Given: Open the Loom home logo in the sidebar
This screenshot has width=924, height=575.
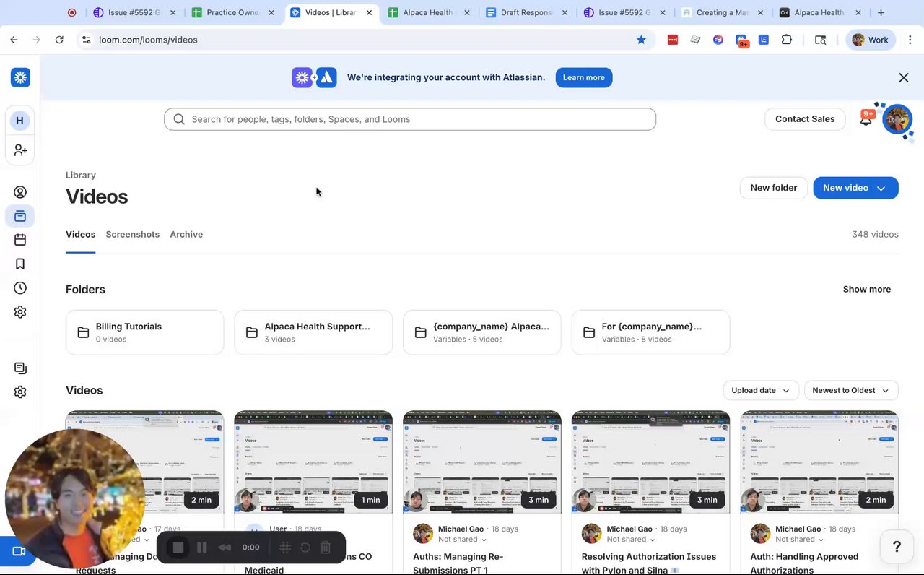Looking at the screenshot, I should [x=20, y=77].
